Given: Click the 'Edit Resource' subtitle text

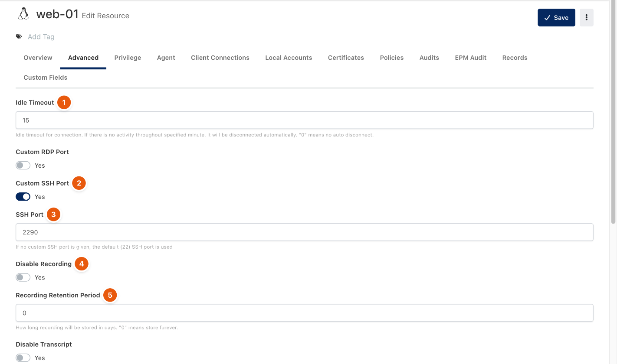Looking at the screenshot, I should (x=105, y=16).
